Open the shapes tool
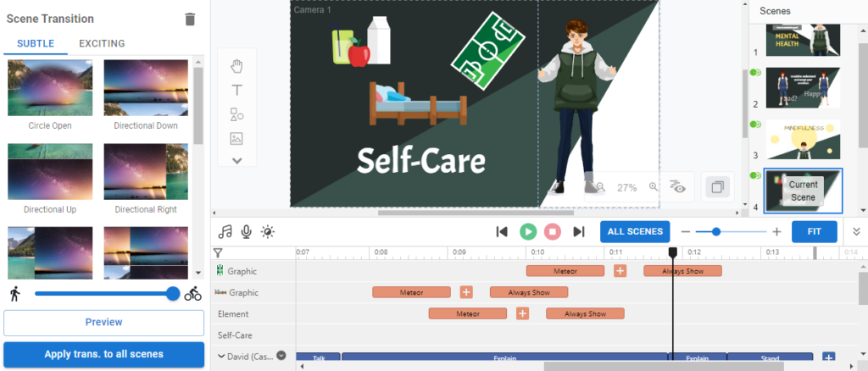This screenshot has height=371, width=868. [236, 114]
